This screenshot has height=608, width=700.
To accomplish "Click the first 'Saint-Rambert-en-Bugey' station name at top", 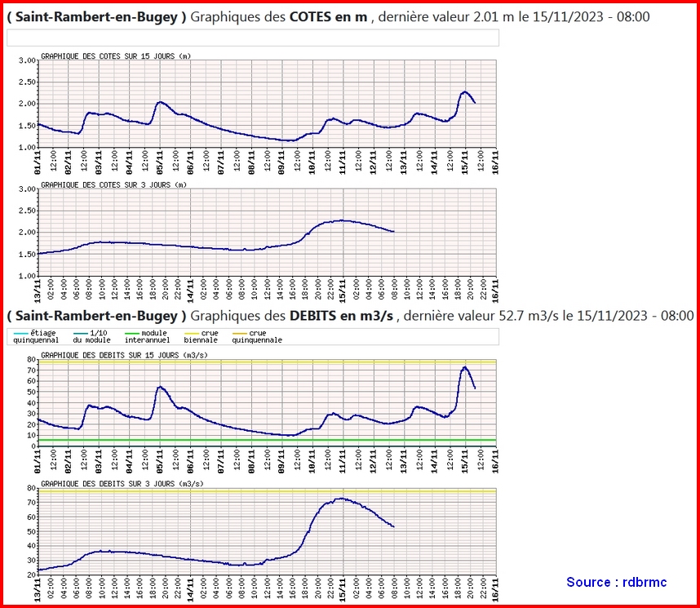I will coord(96,17).
